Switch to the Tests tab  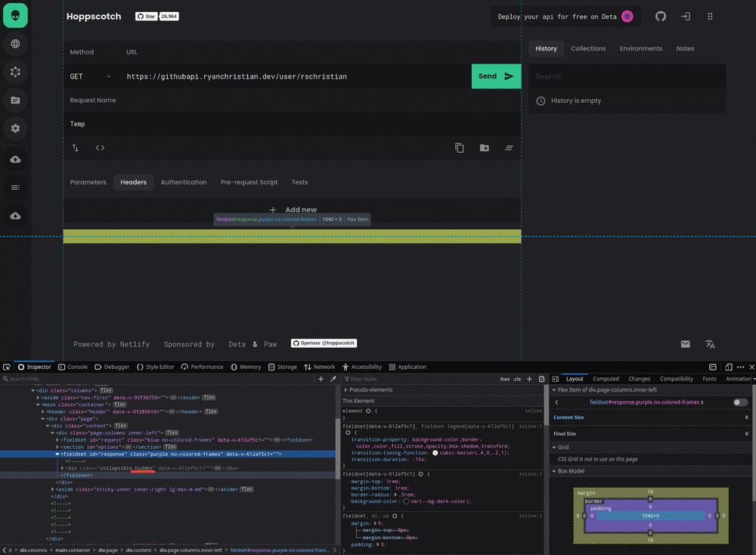[x=299, y=182]
